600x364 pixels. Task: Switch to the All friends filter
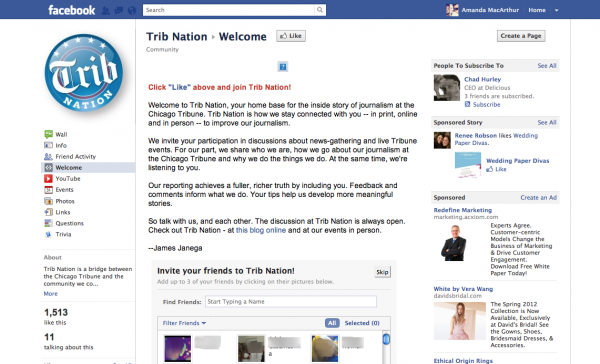(x=332, y=323)
